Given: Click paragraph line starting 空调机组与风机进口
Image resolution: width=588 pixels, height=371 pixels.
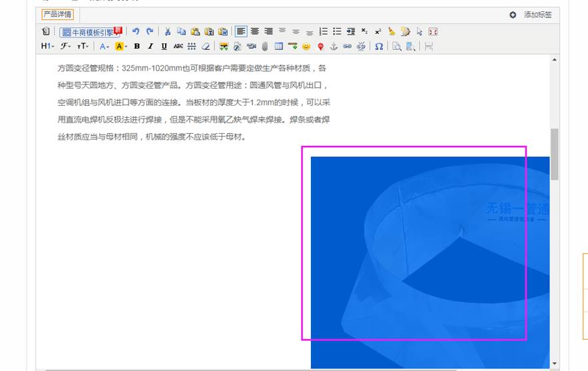Looking at the screenshot, I should [x=194, y=103].
